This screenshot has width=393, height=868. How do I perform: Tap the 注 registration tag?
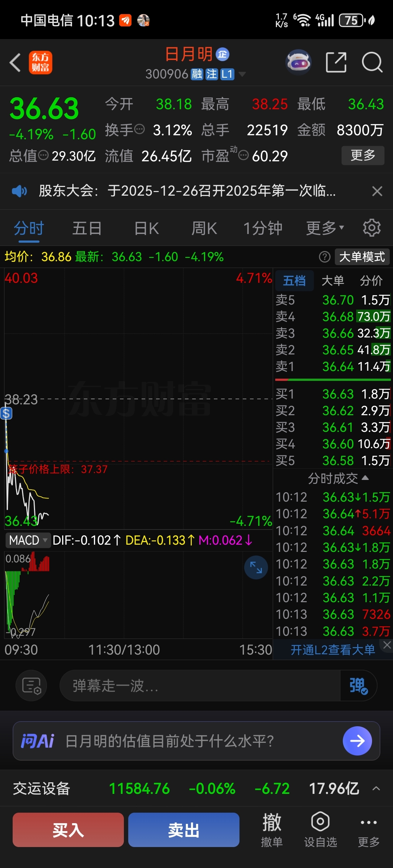212,74
